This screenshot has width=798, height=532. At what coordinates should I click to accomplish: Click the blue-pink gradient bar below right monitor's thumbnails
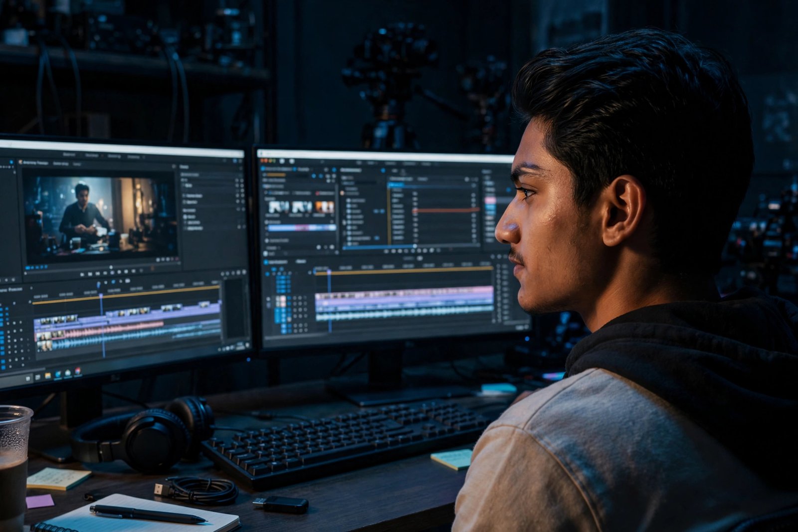tap(302, 227)
